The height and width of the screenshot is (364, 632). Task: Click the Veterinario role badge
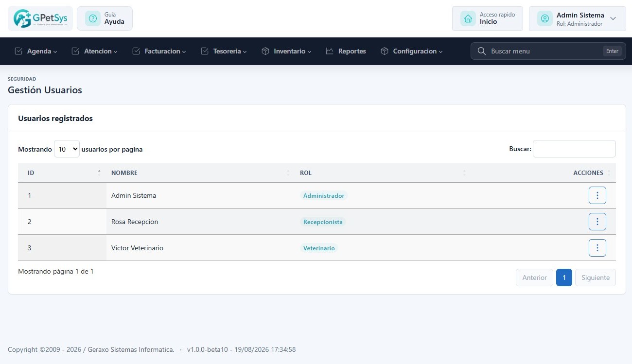point(319,248)
